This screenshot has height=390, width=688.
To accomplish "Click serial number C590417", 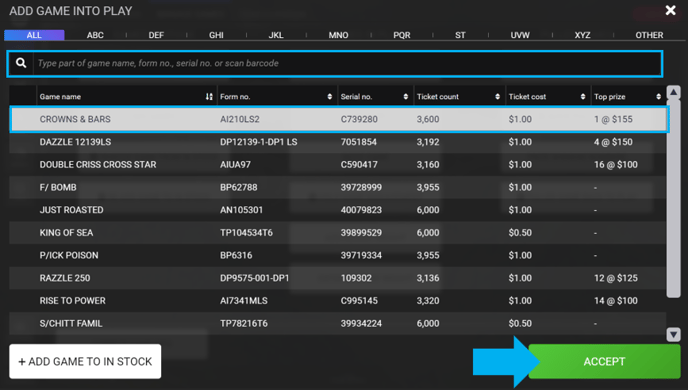I will coord(359,165).
